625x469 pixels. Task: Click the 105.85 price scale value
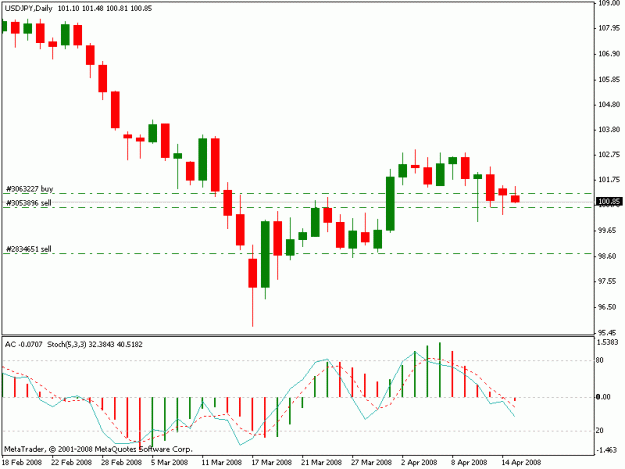click(x=609, y=79)
